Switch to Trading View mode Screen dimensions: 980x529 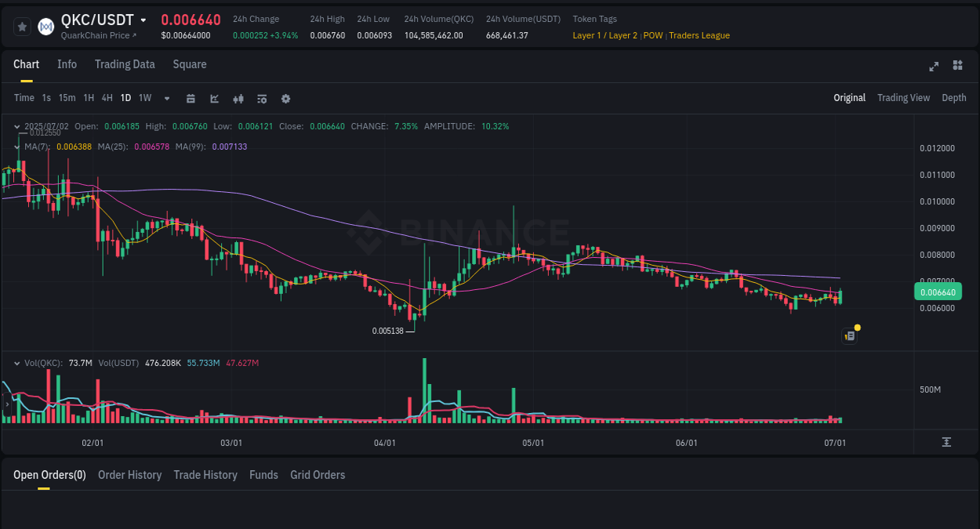click(903, 98)
